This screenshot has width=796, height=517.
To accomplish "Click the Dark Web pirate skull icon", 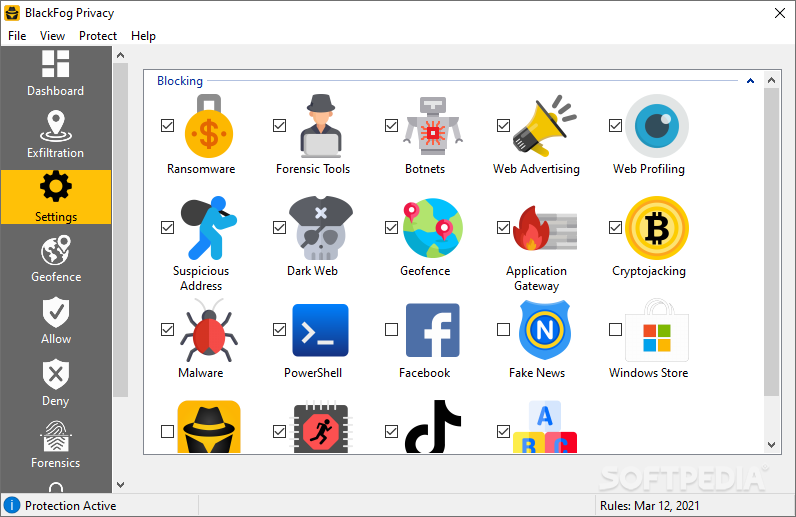I will (320, 228).
